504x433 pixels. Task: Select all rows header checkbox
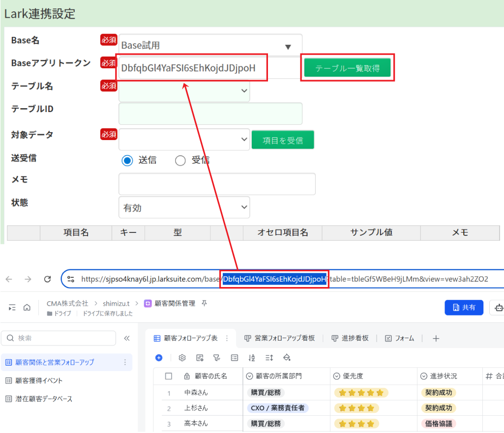coord(169,376)
